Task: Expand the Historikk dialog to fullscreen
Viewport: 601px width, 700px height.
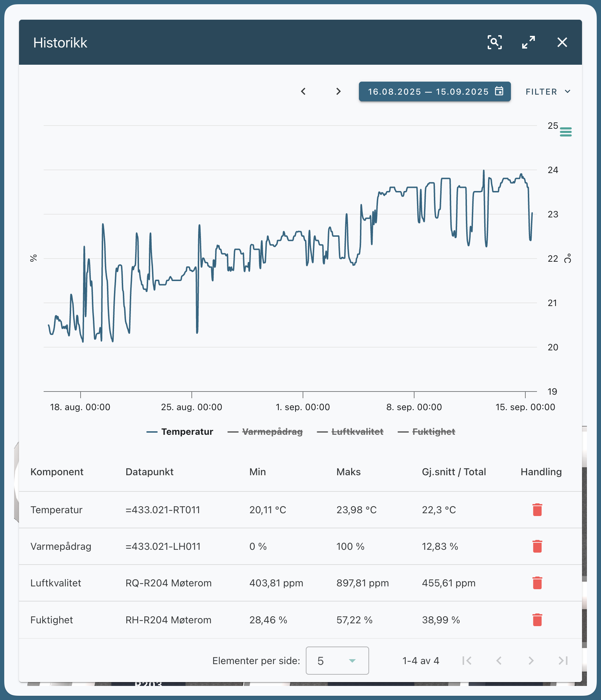Action: pyautogui.click(x=528, y=42)
